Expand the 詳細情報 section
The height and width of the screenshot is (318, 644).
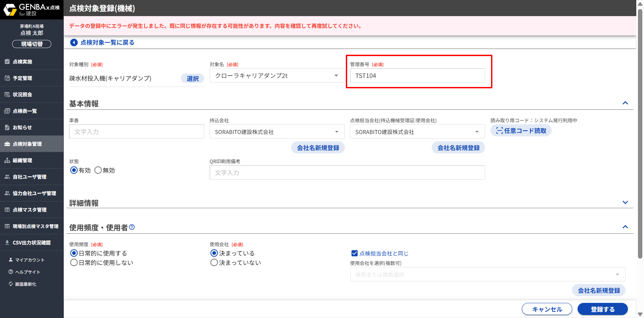625,202
